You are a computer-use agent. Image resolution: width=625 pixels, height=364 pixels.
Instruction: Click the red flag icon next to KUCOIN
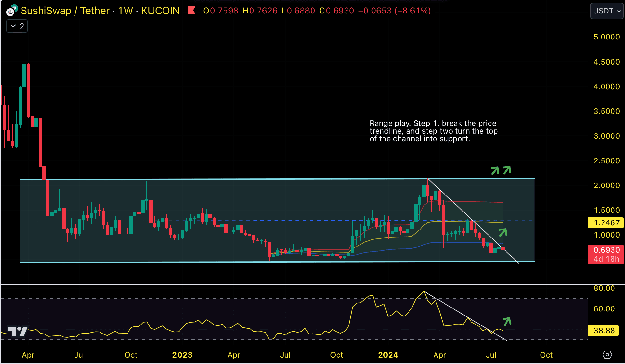192,11
